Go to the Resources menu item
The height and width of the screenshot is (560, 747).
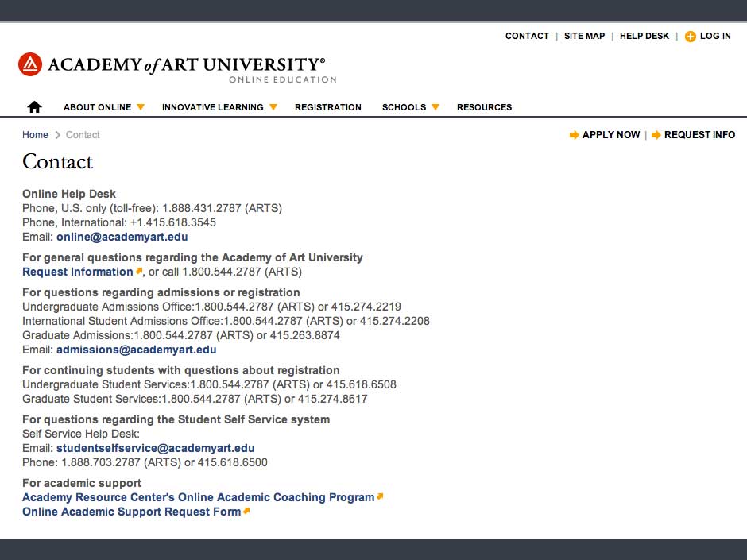point(484,107)
